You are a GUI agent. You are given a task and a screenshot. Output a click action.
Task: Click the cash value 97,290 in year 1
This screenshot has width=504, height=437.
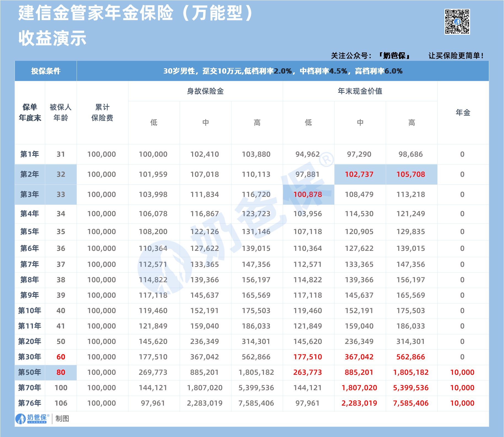pyautogui.click(x=359, y=154)
